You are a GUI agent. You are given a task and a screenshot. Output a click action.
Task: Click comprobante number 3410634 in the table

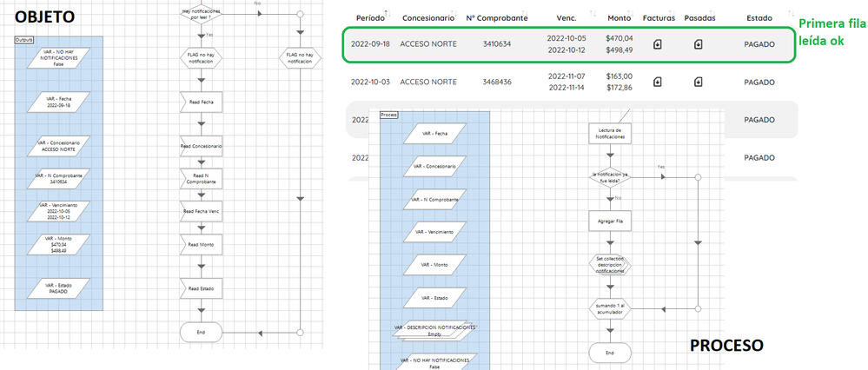[x=496, y=44]
